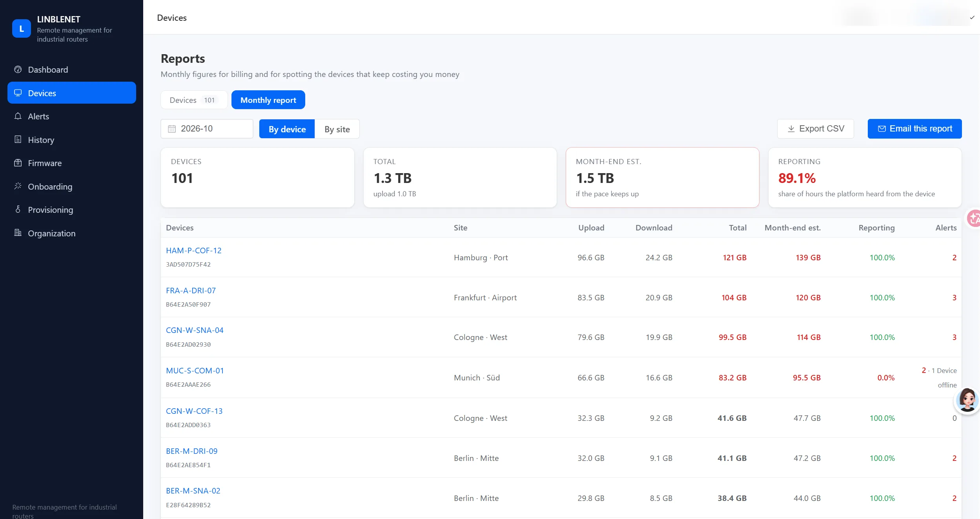Export the report as CSV

815,129
